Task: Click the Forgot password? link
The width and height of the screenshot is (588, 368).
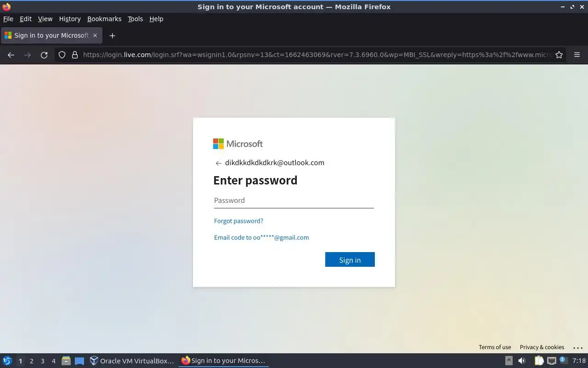Action: [x=238, y=221]
